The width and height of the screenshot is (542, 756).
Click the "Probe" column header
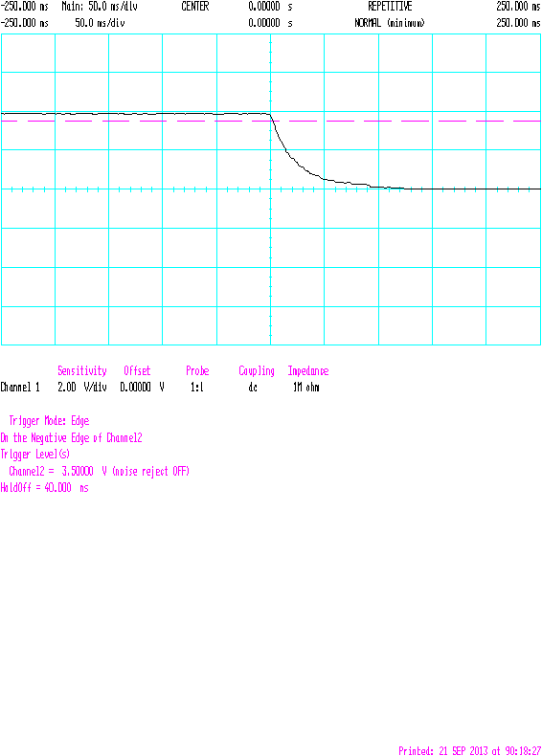click(197, 370)
